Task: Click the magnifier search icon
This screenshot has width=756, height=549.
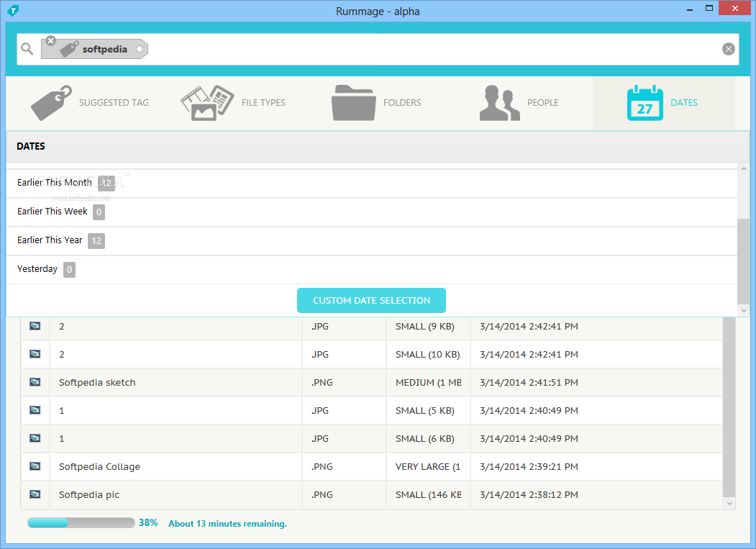Action: (x=27, y=49)
